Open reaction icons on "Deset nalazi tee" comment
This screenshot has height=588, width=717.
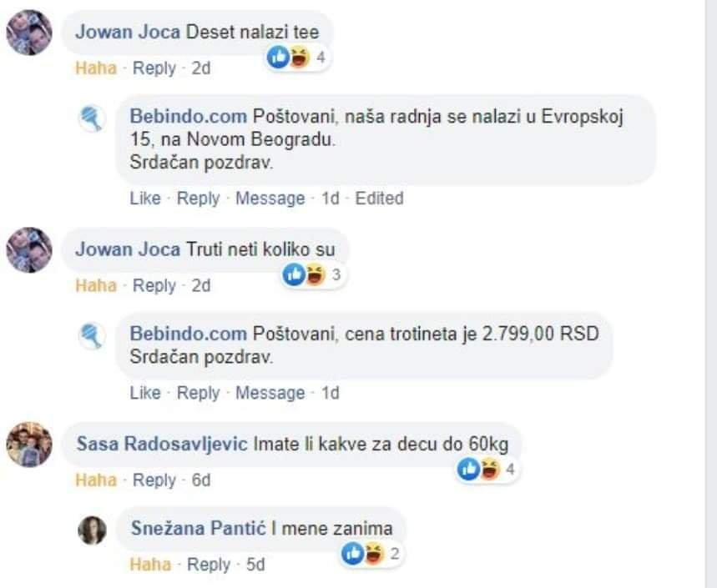pyautogui.click(x=298, y=58)
